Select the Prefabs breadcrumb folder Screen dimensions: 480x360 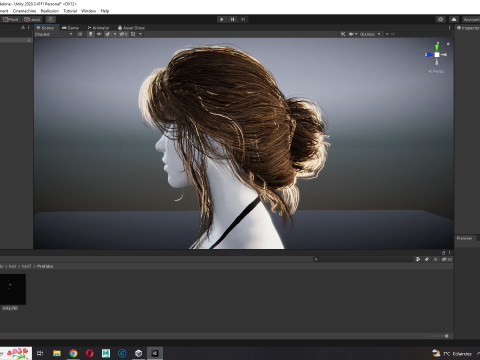tap(45, 266)
